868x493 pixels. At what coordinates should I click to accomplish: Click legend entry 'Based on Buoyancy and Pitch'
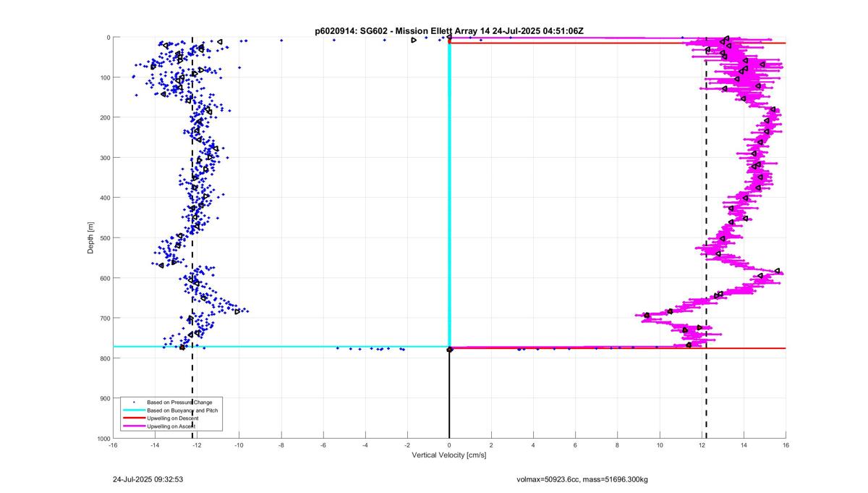coord(182,410)
